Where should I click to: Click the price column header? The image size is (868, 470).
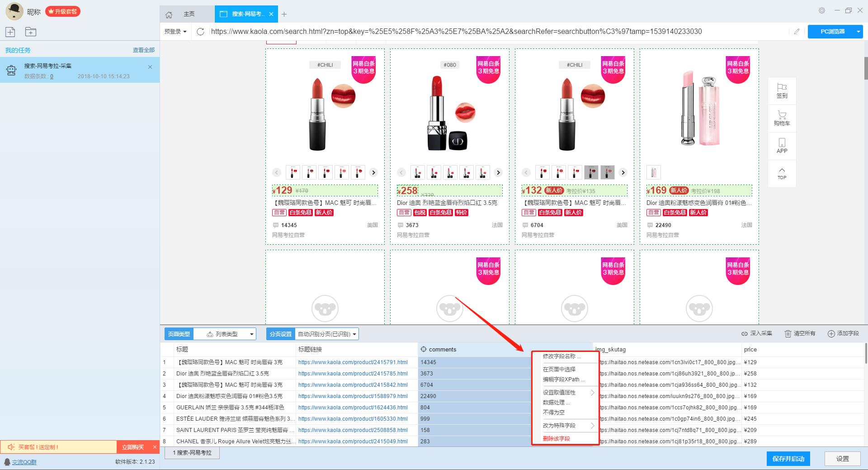click(803, 349)
